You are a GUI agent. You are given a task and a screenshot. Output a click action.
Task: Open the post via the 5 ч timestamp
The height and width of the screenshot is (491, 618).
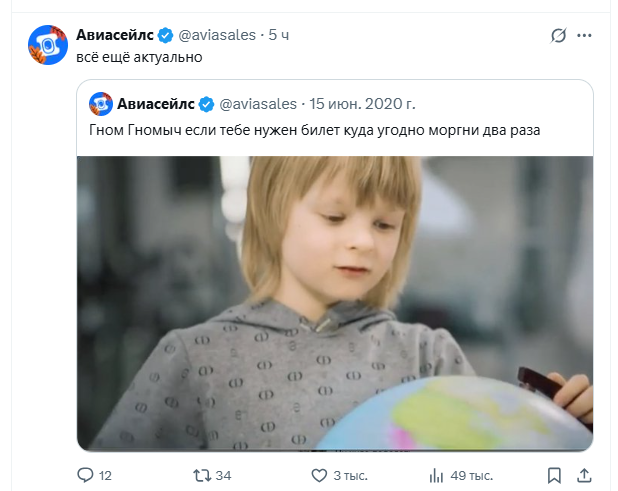pos(279,35)
